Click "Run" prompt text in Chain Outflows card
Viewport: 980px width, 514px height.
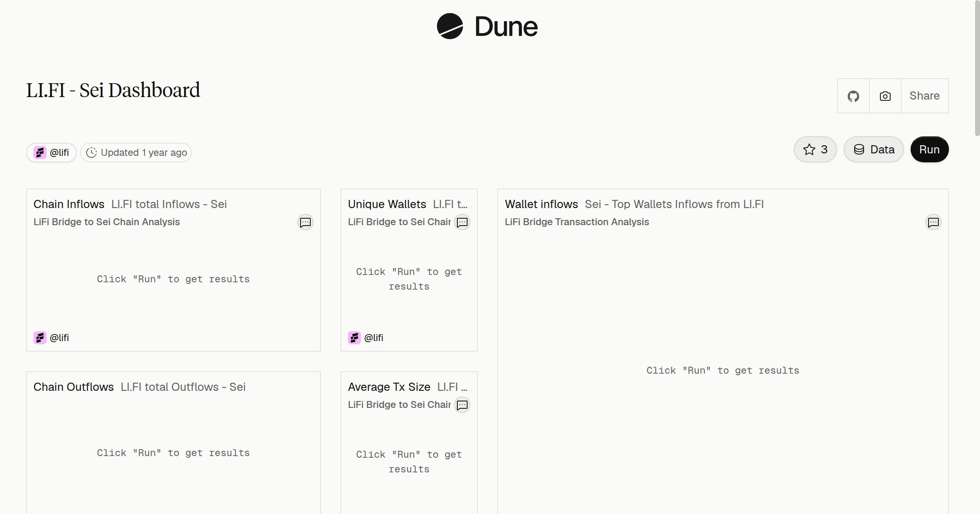(x=173, y=453)
